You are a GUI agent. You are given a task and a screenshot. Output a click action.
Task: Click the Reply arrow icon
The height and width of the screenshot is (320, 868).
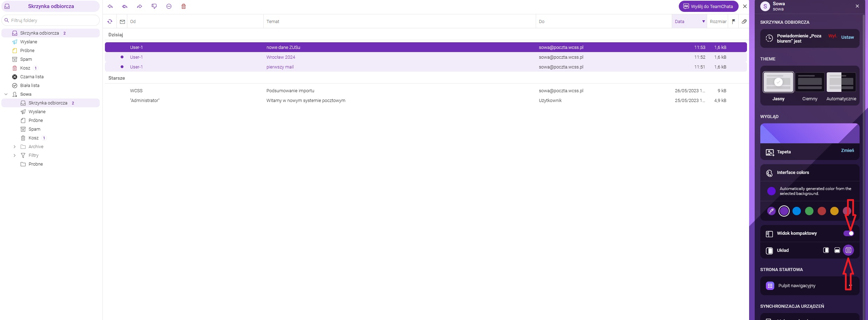pos(110,6)
